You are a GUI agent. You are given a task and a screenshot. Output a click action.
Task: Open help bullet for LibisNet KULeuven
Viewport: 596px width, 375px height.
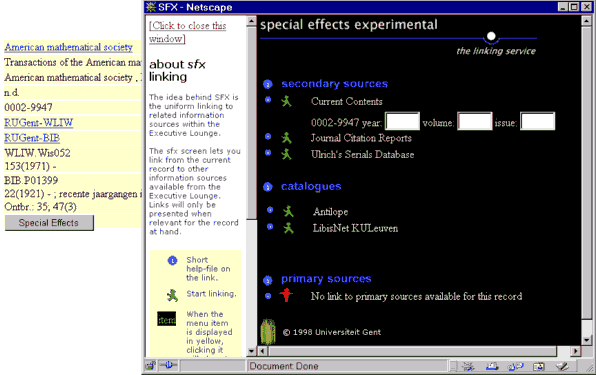point(270,226)
